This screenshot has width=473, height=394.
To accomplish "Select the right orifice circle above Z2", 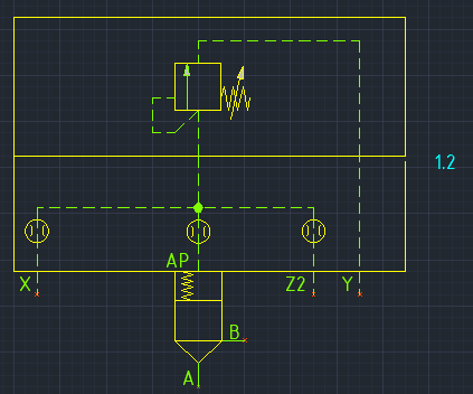I will (314, 231).
